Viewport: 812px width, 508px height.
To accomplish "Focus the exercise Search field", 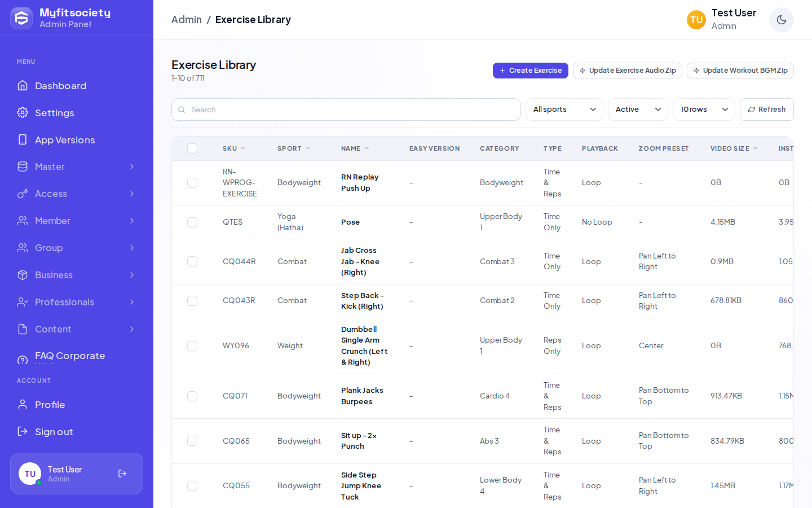I will coord(346,110).
